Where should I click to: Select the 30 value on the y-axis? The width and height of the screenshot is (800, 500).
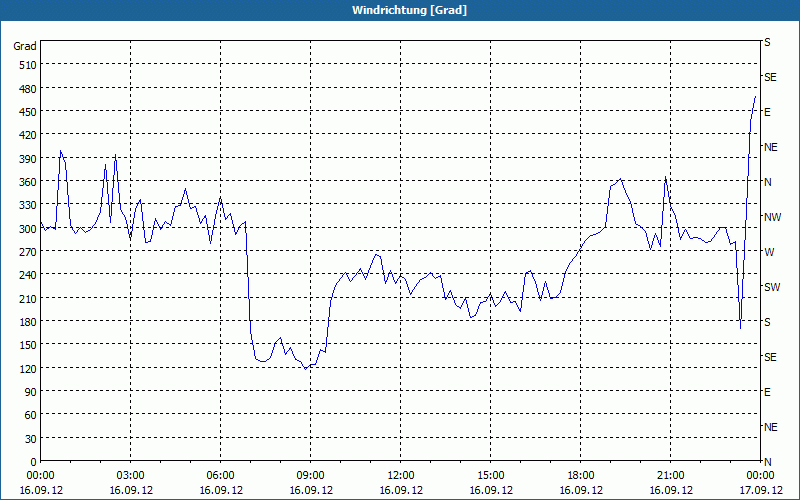(31, 439)
